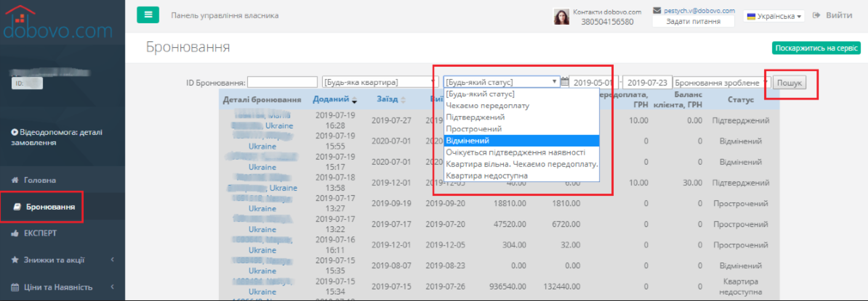Viewport: 868px width, 301px height.
Task: Click the 'Вийти' logout link
Action: [839, 15]
